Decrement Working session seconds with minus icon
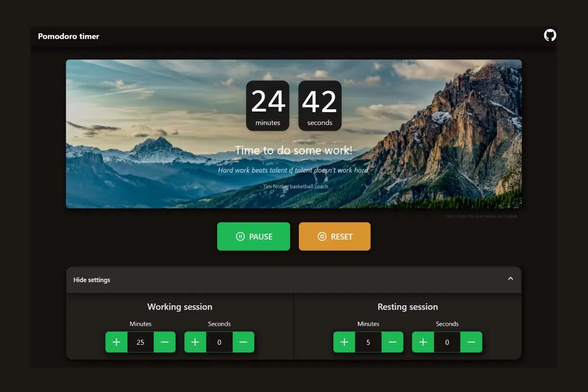This screenshot has width=588, height=392. [x=244, y=342]
